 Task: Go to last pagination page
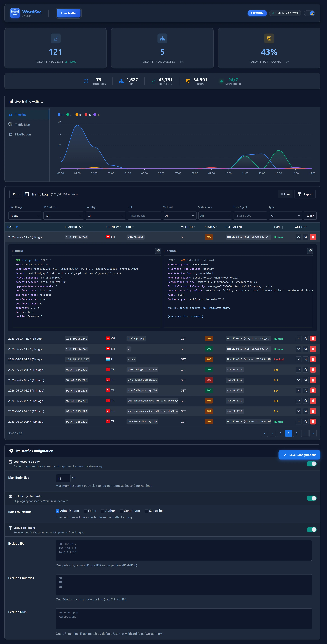click(313, 434)
